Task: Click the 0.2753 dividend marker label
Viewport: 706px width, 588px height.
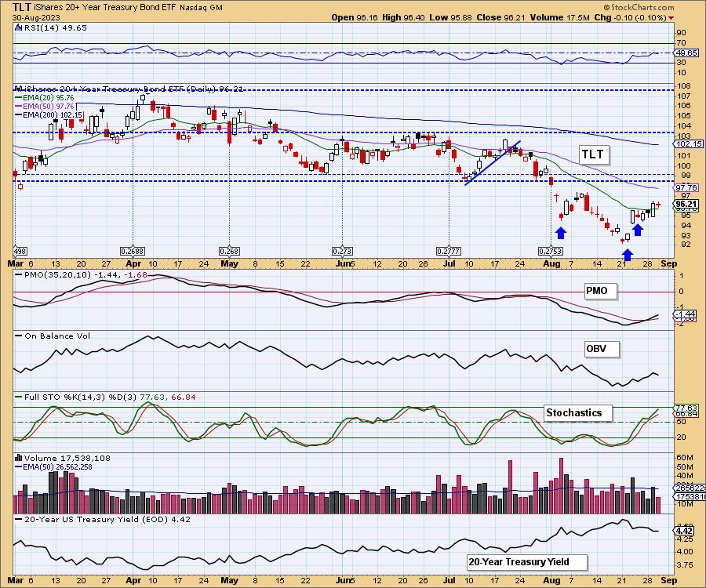Action: pyautogui.click(x=551, y=251)
